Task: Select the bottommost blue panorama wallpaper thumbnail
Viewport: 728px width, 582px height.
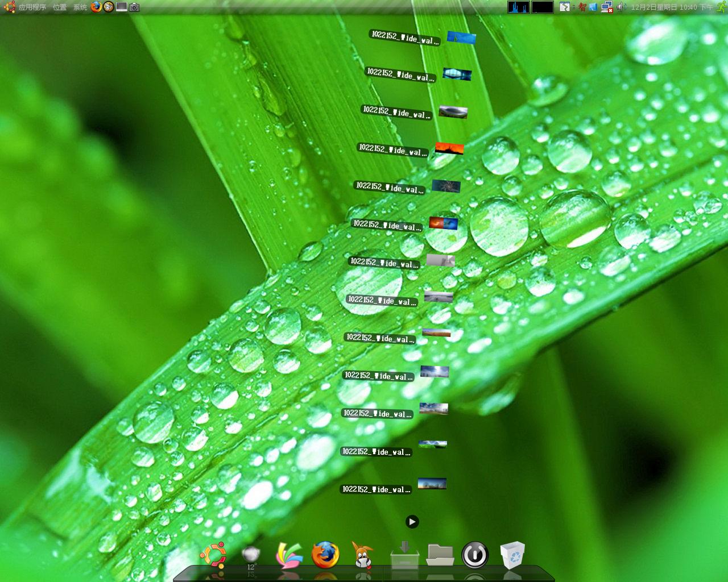Action: point(432,484)
